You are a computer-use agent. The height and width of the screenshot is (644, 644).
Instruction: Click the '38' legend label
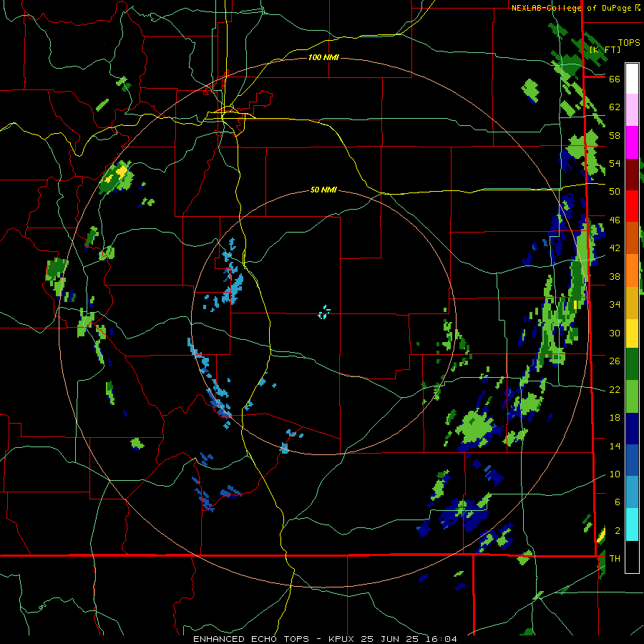coord(615,276)
